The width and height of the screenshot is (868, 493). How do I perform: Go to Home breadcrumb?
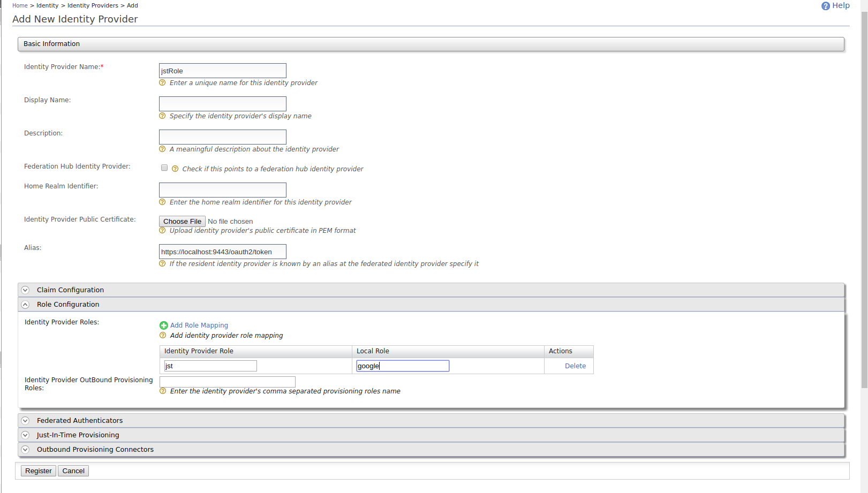(20, 5)
